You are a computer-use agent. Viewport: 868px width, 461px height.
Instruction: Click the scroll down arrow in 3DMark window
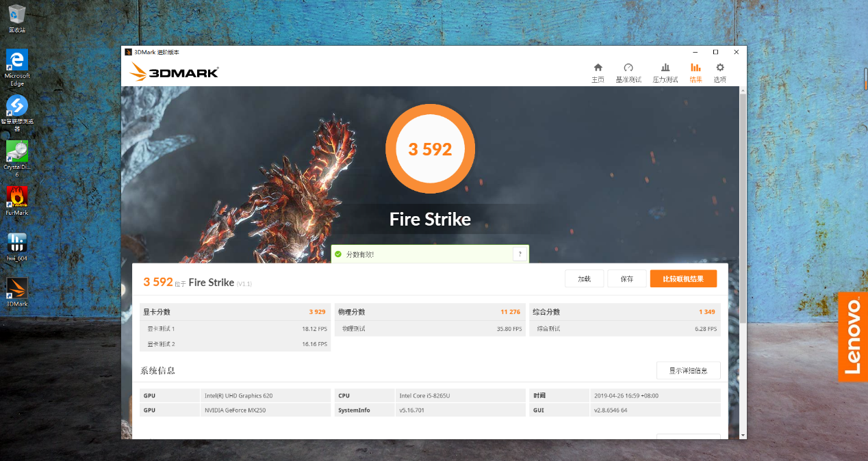coord(743,435)
